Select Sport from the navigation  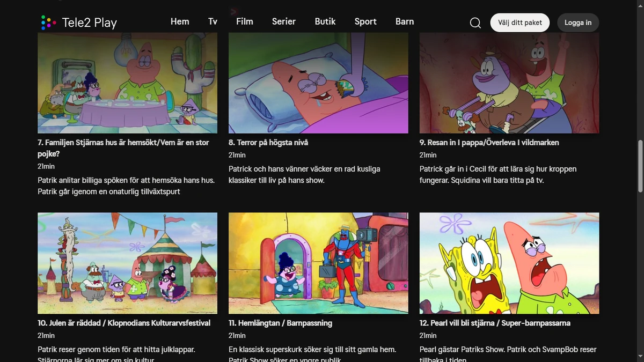point(365,21)
